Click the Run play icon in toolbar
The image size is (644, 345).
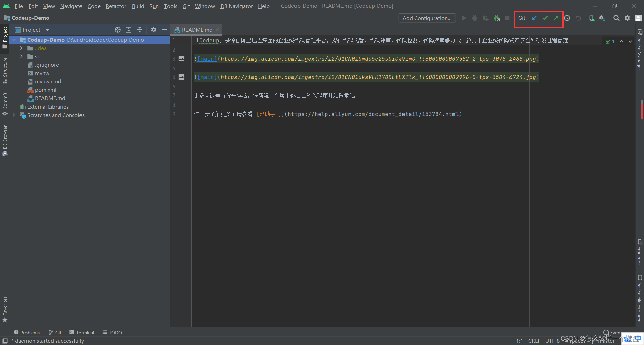pyautogui.click(x=464, y=18)
